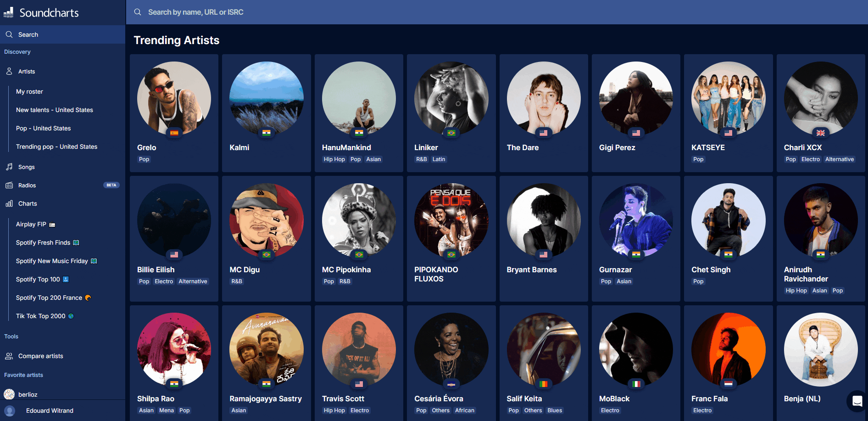This screenshot has width=868, height=421.
Task: Open the Spotify Top 200 France chart
Action: [x=49, y=298]
